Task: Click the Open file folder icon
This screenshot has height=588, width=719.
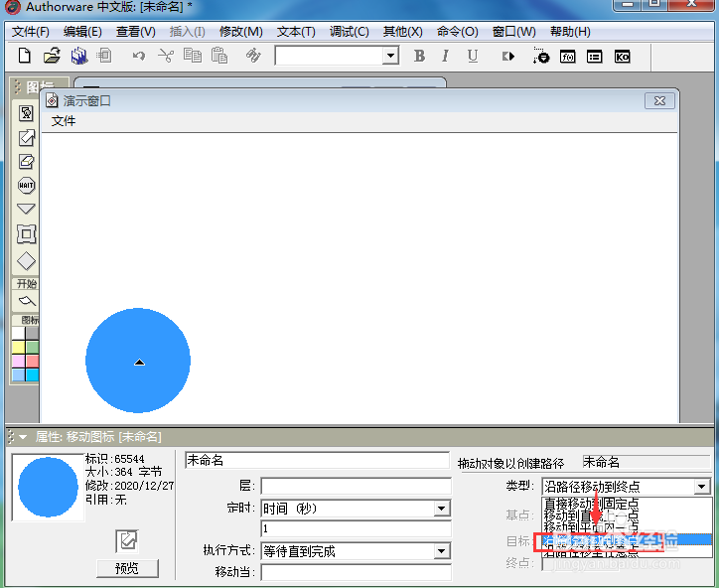Action: 52,56
